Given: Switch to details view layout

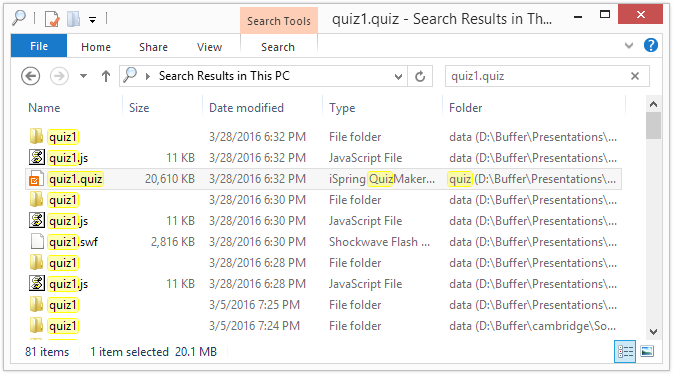Looking at the screenshot, I should pyautogui.click(x=625, y=351).
